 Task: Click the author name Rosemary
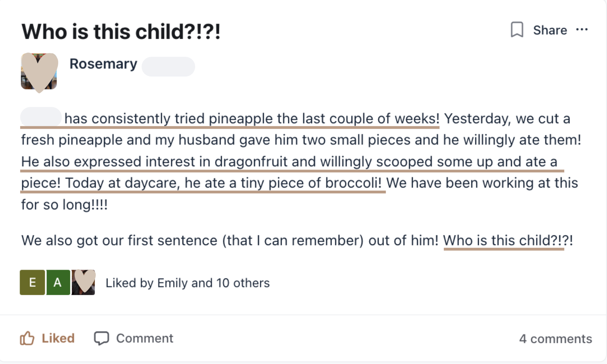103,64
